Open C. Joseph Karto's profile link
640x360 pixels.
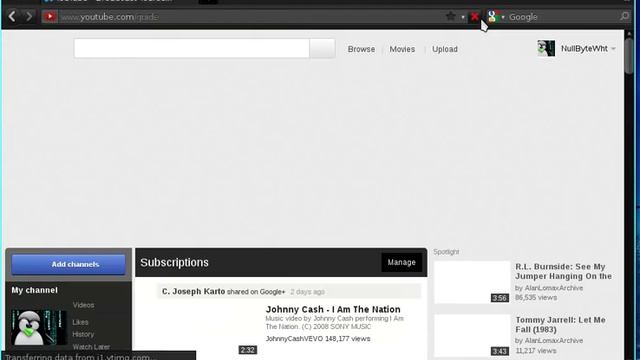point(193,291)
